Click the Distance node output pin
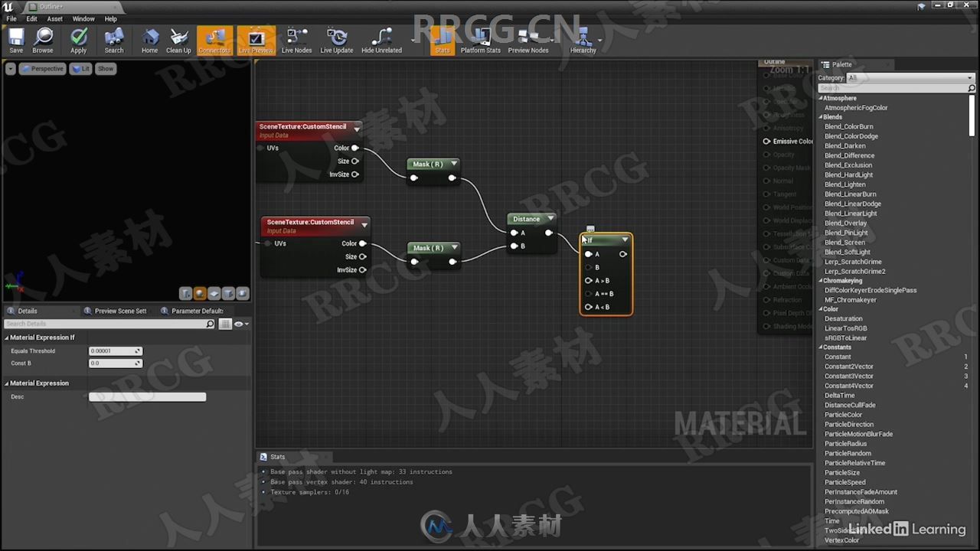 coord(548,233)
